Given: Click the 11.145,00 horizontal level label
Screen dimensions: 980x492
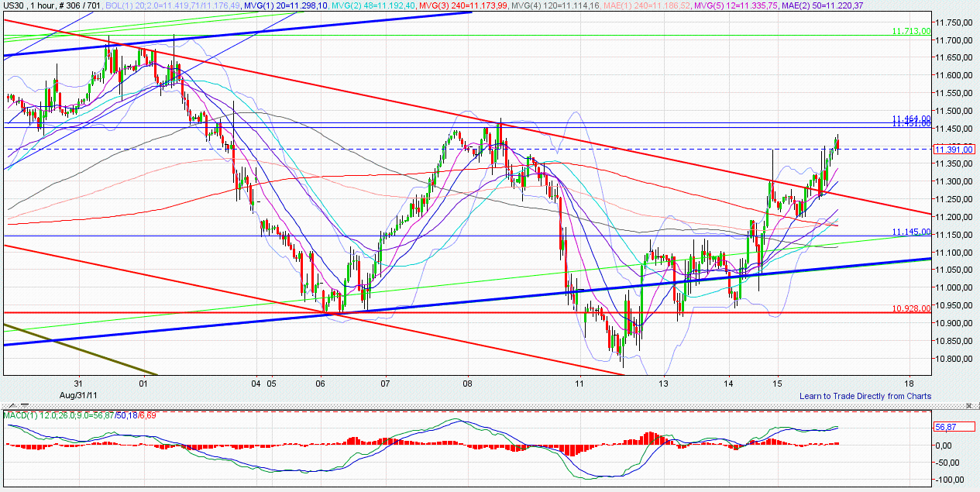Looking at the screenshot, I should tap(911, 232).
